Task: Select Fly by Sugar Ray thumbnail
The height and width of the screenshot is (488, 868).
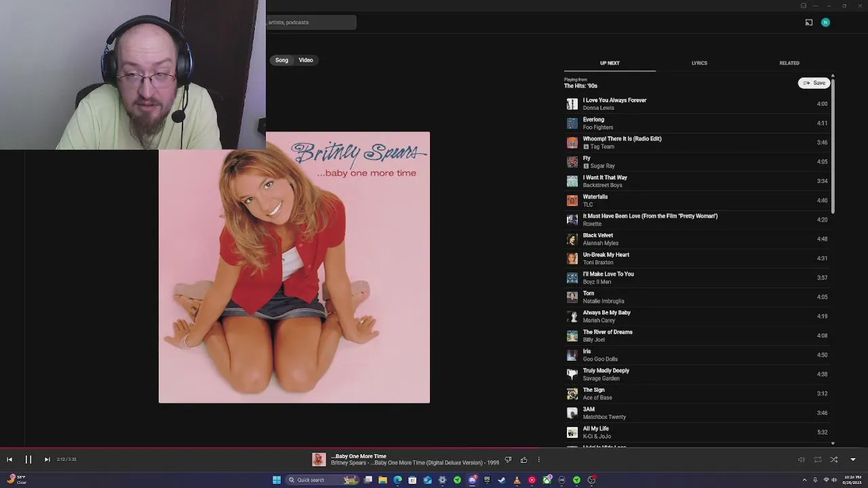Action: (572, 162)
